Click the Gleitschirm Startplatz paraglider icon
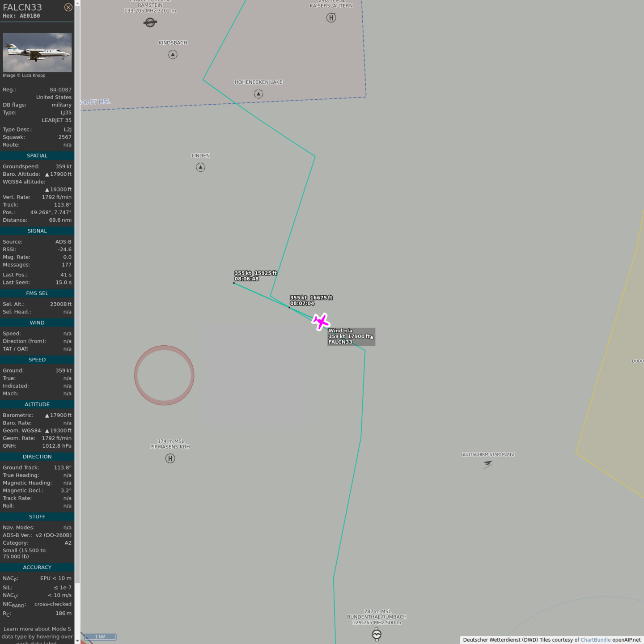The image size is (644, 644). pos(487,464)
